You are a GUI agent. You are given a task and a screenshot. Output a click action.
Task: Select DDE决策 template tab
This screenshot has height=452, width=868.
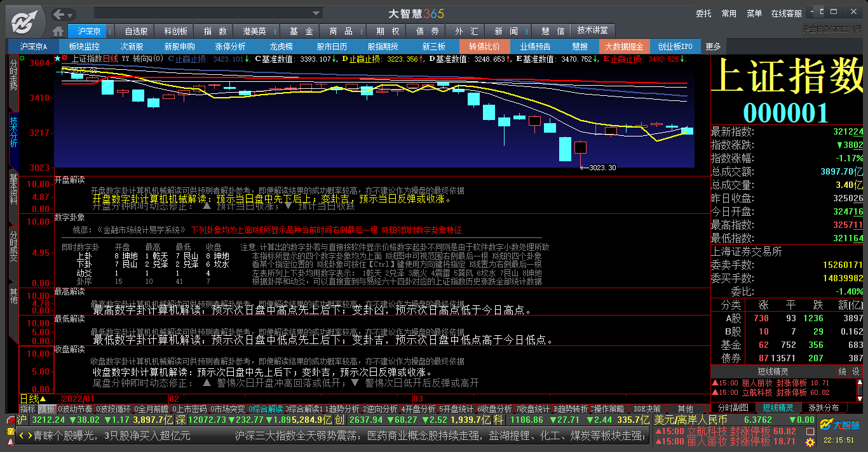coord(647,409)
